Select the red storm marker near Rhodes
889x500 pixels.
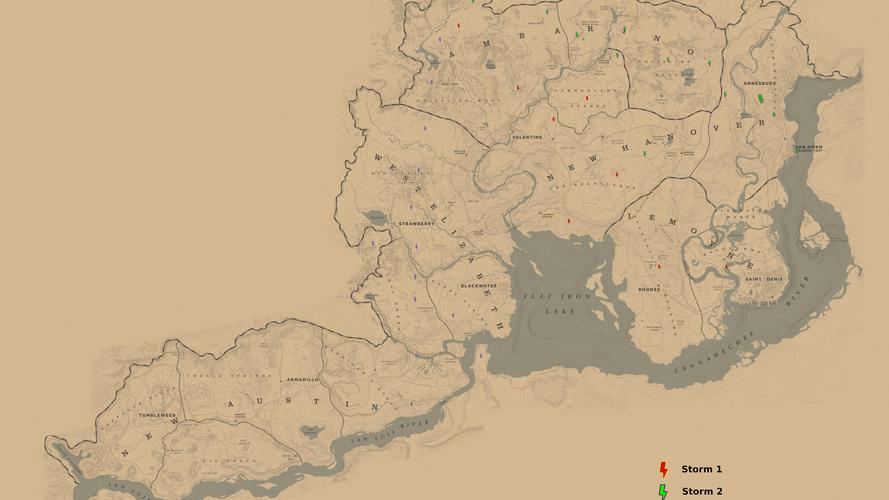click(659, 266)
